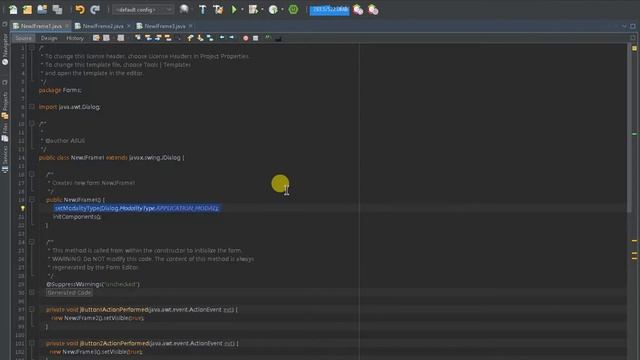Screen dimensions: 640x360
Task: Collapse the author Javadoc fold at line 10
Action: tap(31, 123)
